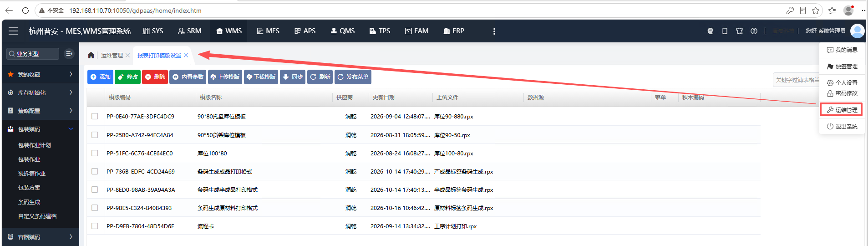Open 包装方案 in the sidebar
The height and width of the screenshot is (246, 868).
tap(29, 188)
